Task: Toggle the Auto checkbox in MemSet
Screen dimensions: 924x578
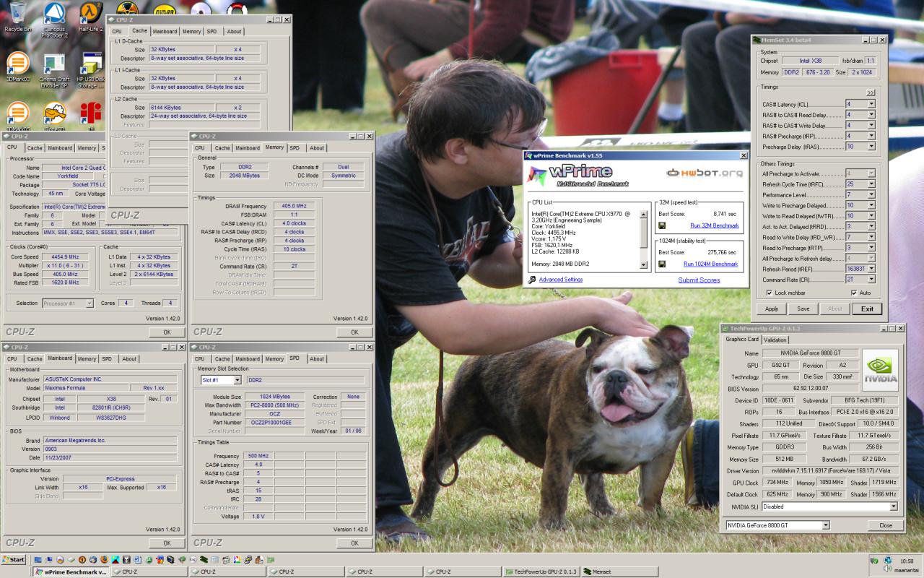Action: [x=854, y=293]
